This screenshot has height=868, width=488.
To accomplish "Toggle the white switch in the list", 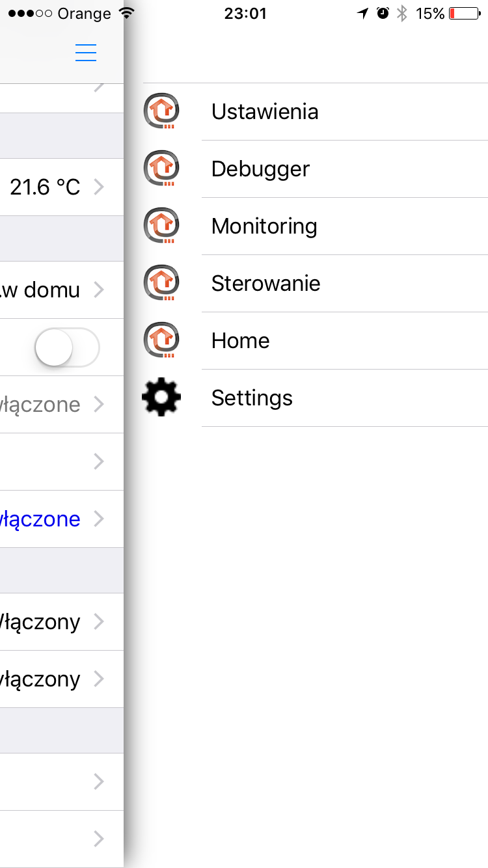I will (x=67, y=347).
